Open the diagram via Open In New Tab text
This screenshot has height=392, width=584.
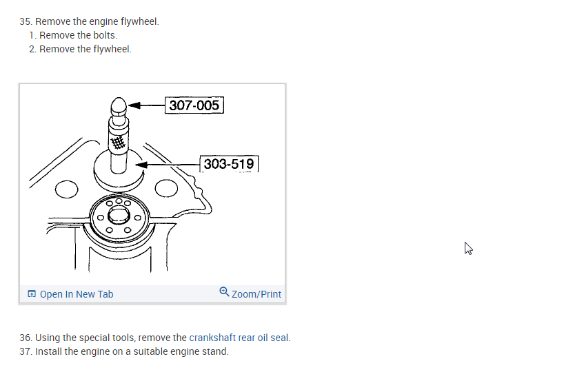pyautogui.click(x=77, y=294)
